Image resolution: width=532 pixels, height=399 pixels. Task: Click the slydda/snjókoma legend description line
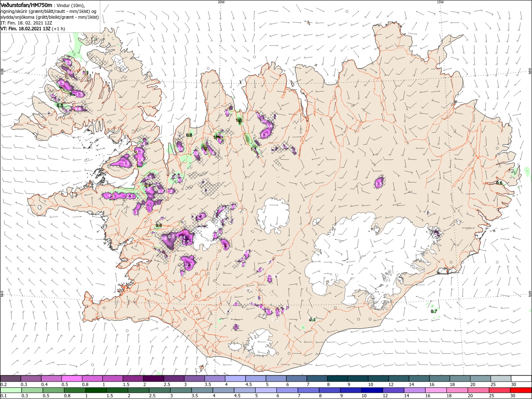pyautogui.click(x=49, y=17)
